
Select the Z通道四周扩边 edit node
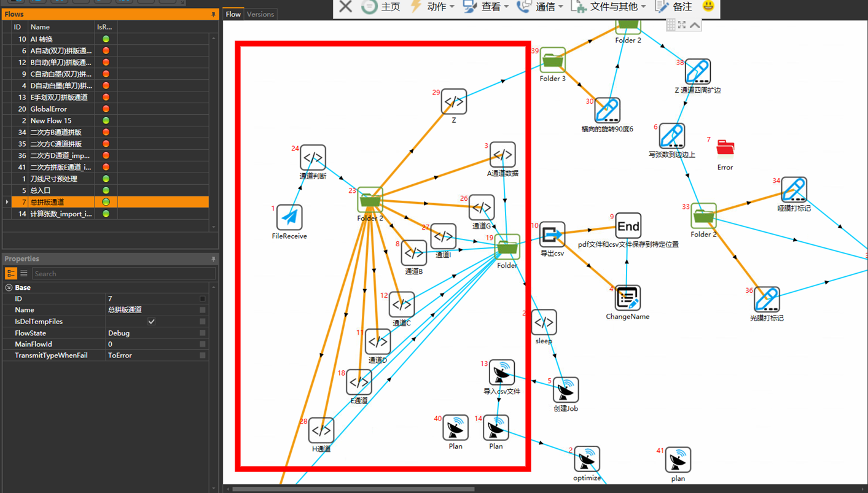(x=697, y=71)
